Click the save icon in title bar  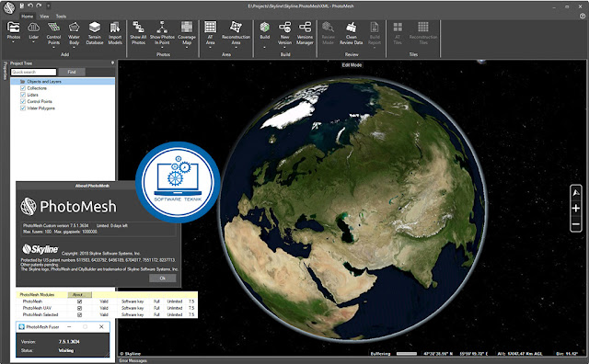pyautogui.click(x=22, y=6)
